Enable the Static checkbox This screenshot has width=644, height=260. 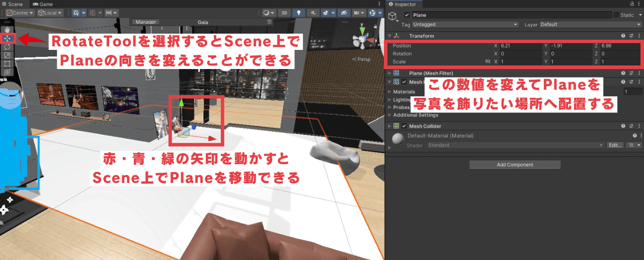pos(616,15)
